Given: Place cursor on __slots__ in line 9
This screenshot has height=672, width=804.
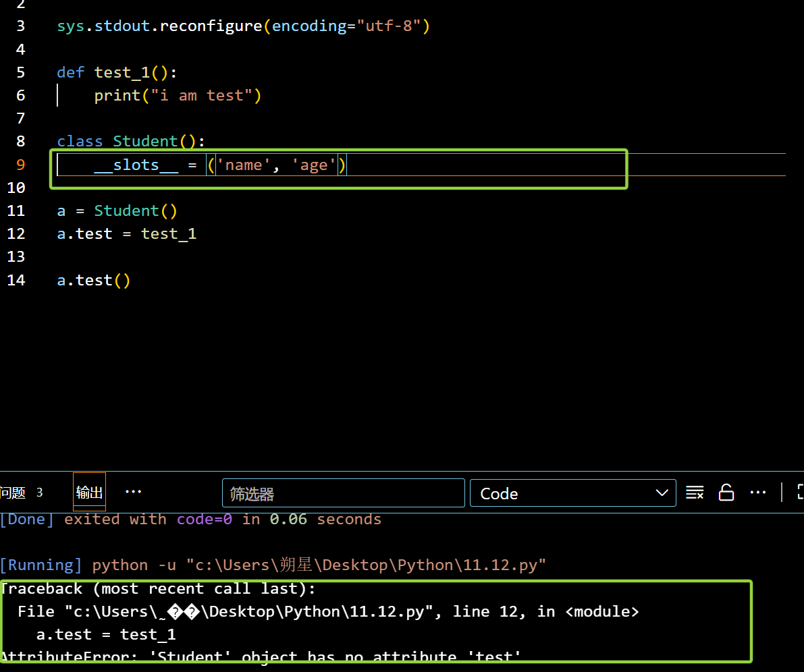Looking at the screenshot, I should (x=136, y=165).
